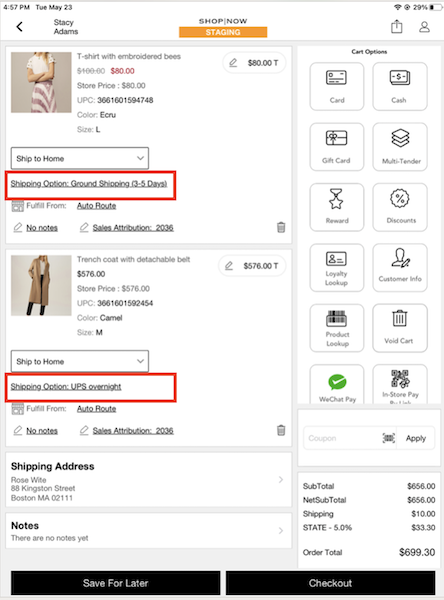444x600 pixels.
Task: Tap the STAGING banner
Action: pyautogui.click(x=223, y=32)
